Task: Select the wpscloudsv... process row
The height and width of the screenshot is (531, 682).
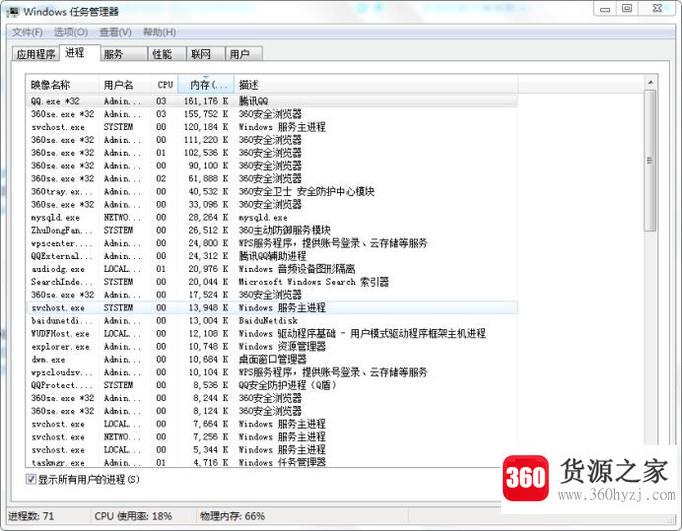Action: 272,372
